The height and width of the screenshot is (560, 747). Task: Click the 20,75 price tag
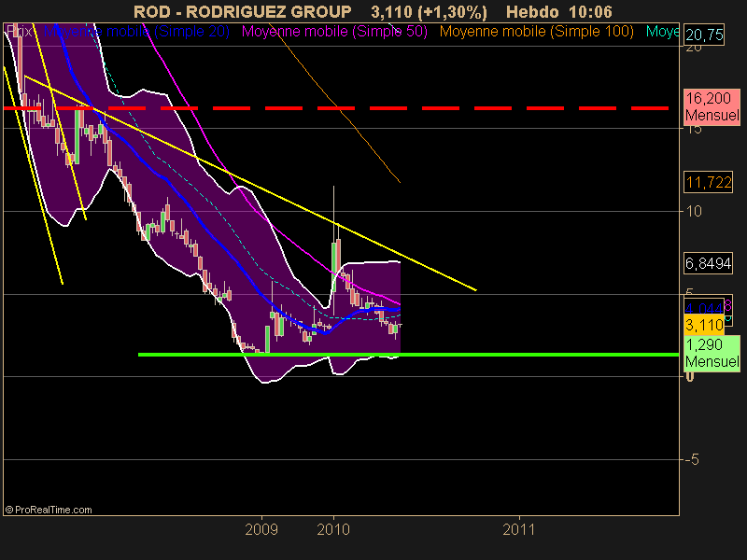tap(704, 35)
